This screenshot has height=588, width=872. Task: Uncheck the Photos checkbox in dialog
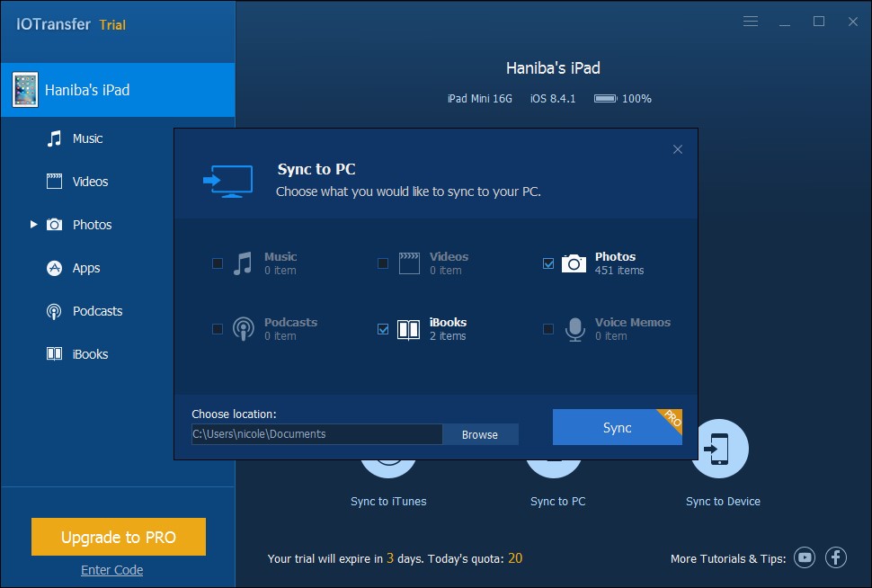(x=548, y=263)
